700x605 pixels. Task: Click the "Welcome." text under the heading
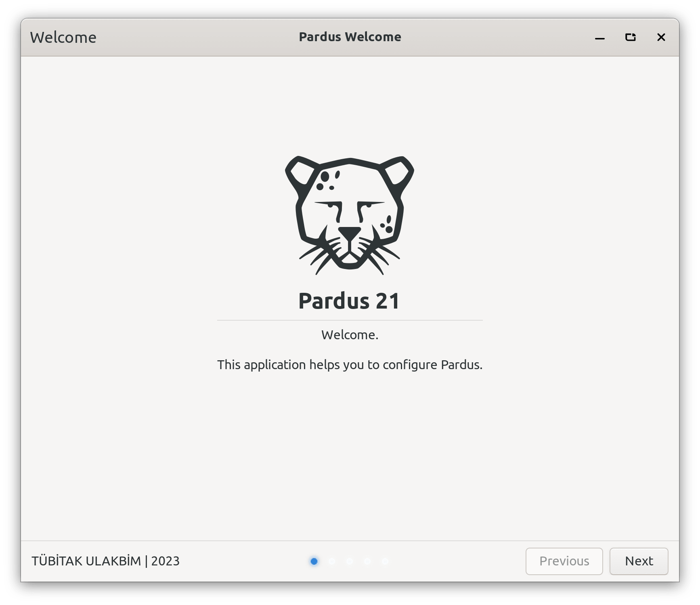point(350,335)
